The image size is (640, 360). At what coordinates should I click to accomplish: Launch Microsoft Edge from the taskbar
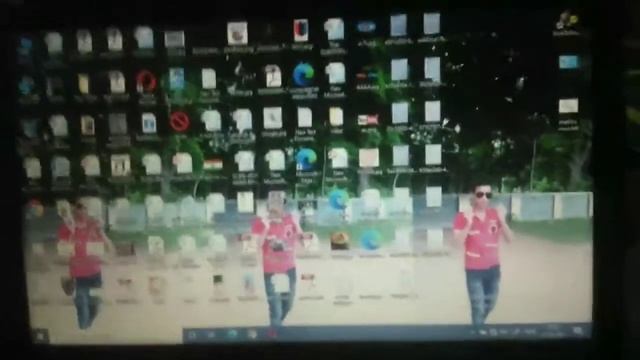pos(232,335)
